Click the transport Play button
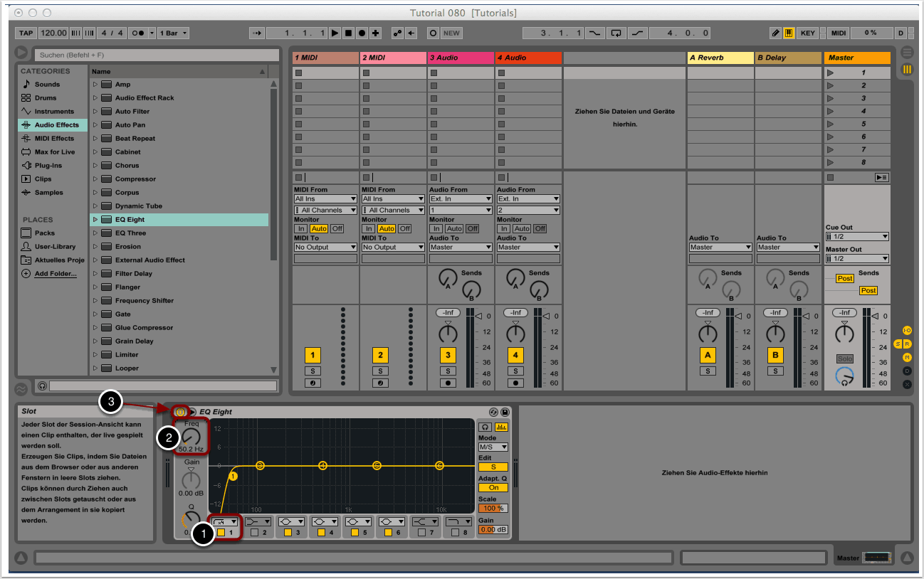 (335, 33)
